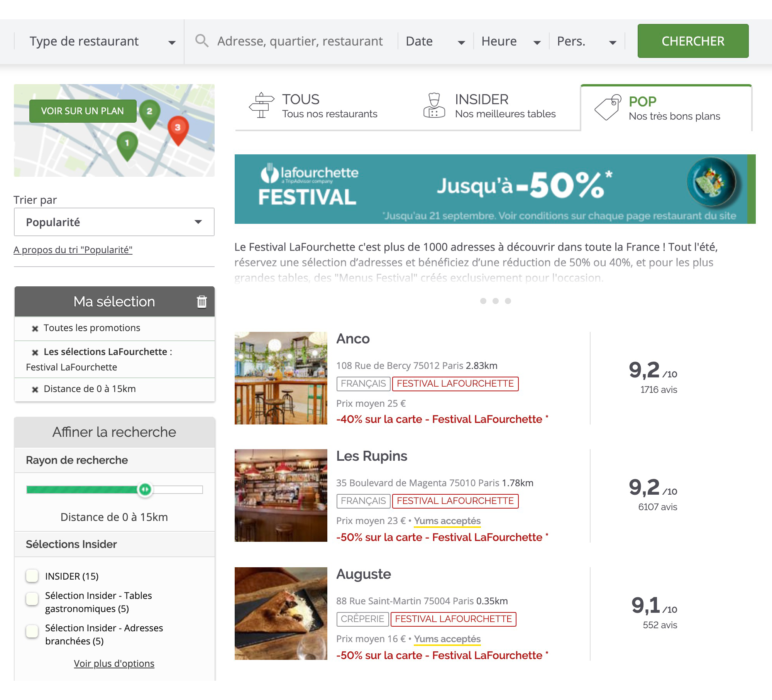Open the Les Rupins restaurant photo
The image size is (772, 700).
coord(281,495)
